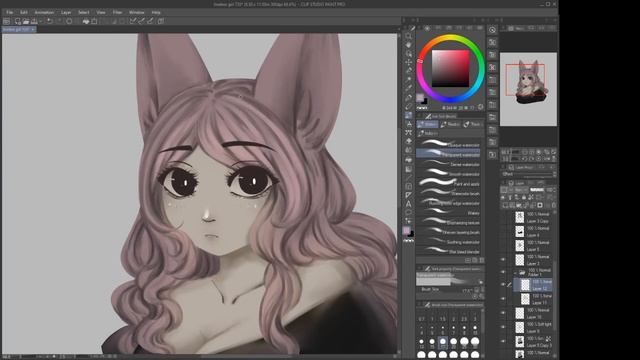This screenshot has width=640, height=360.
Task: Select the Pen tool
Action: click(409, 98)
